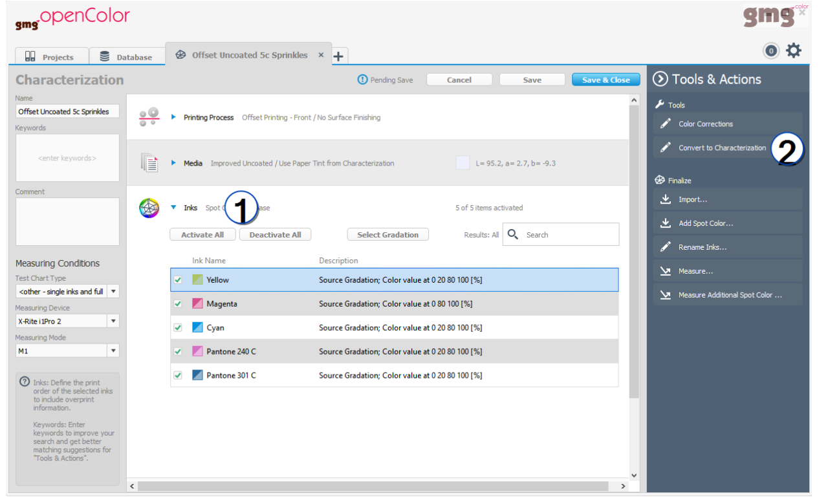Toggle the Magenta ink activation checkbox
This screenshot has height=504, width=819.
pyautogui.click(x=178, y=303)
